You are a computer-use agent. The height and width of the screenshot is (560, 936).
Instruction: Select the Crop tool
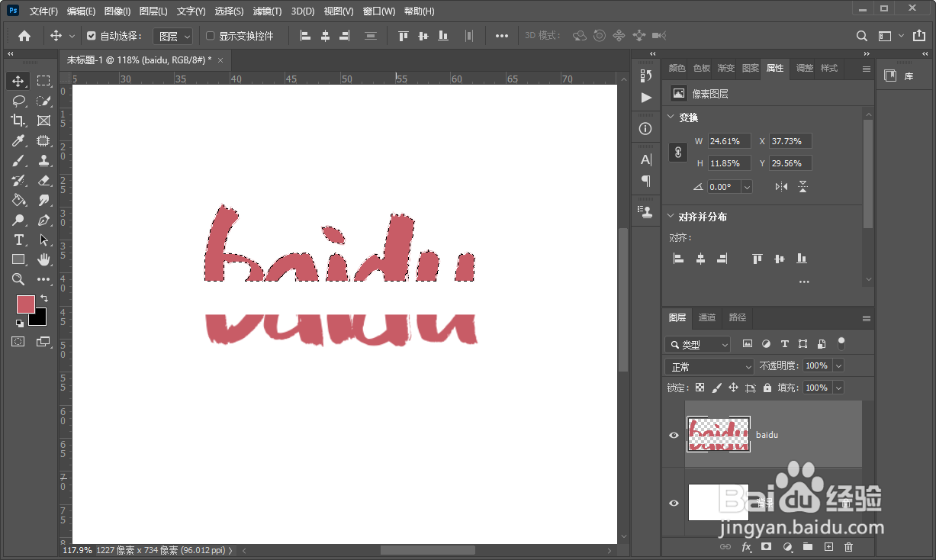tap(18, 121)
